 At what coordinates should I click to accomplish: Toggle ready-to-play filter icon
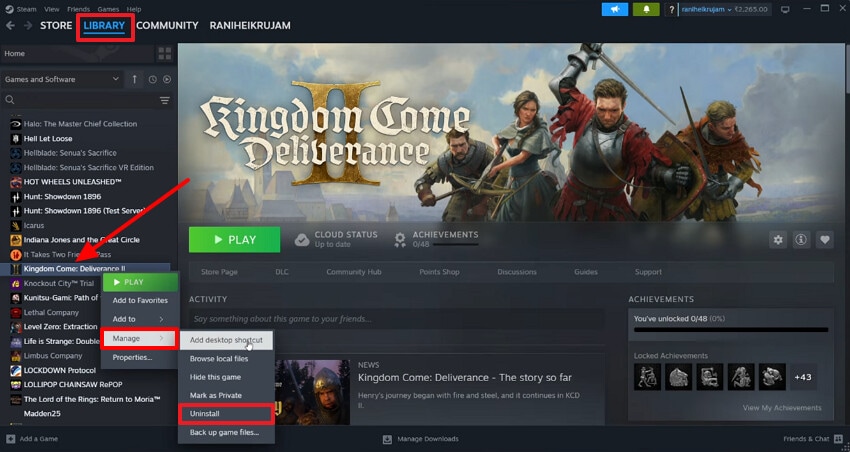167,79
